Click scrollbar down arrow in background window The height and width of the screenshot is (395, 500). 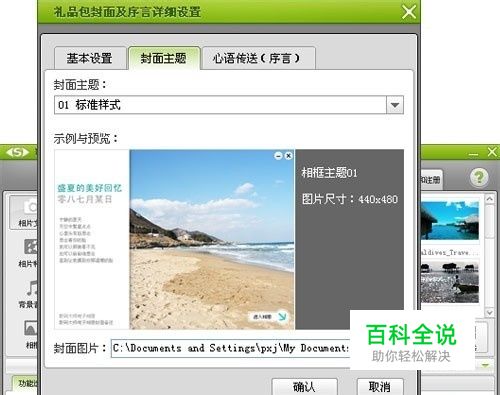489,312
